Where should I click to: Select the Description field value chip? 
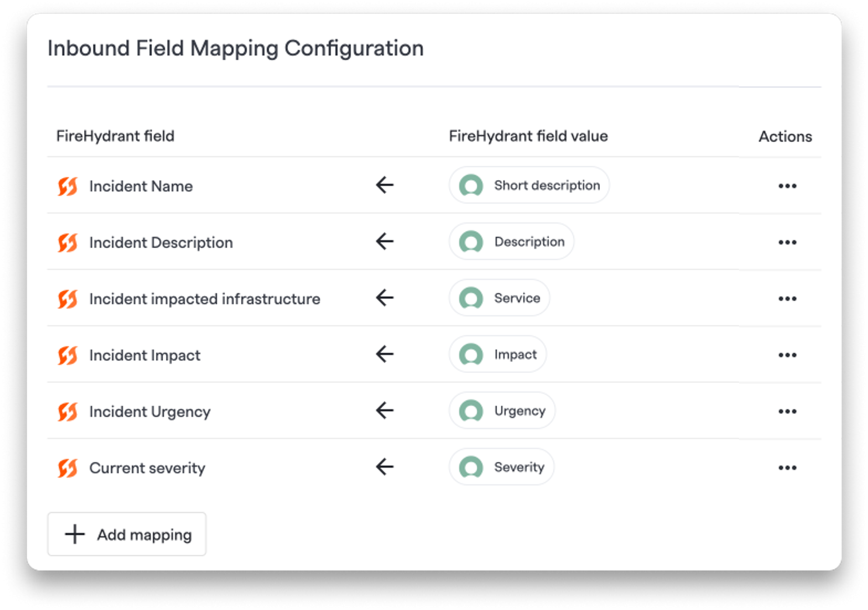tap(512, 241)
